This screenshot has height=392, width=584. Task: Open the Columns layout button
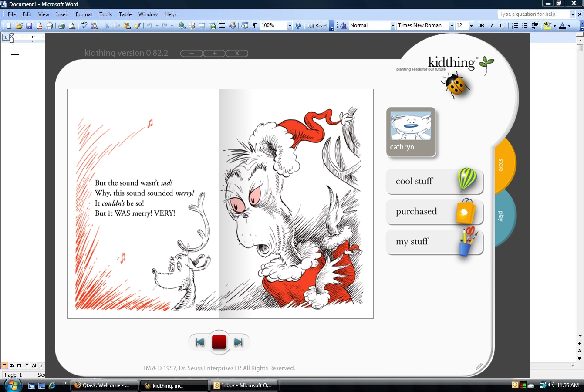(222, 26)
